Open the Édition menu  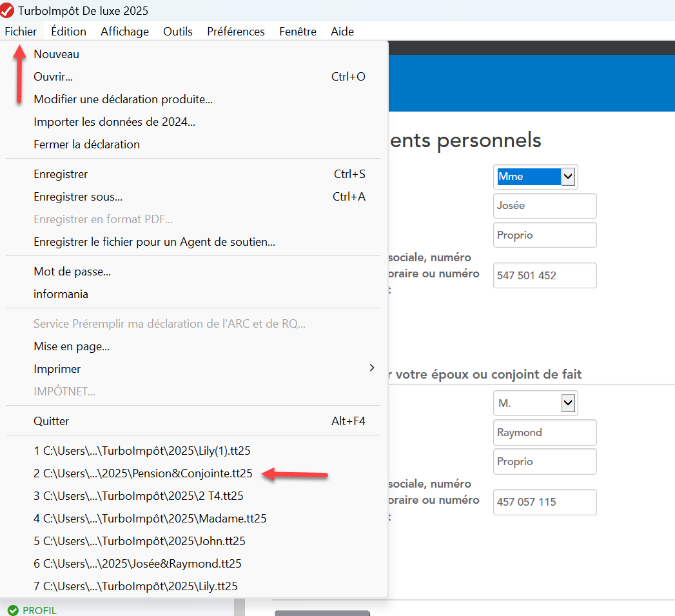(68, 32)
